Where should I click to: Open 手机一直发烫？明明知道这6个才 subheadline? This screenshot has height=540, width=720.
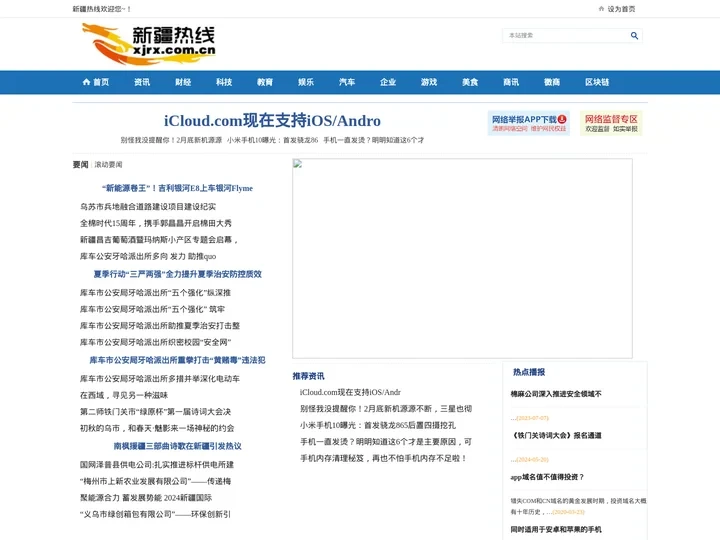tap(374, 140)
